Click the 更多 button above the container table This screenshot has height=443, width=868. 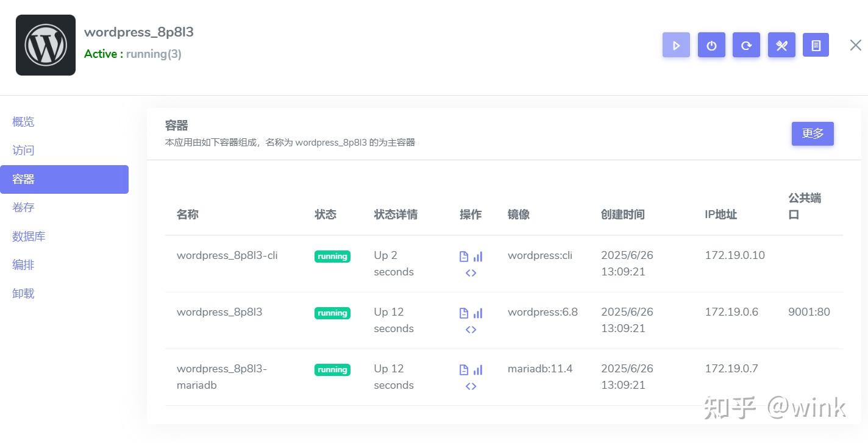813,133
